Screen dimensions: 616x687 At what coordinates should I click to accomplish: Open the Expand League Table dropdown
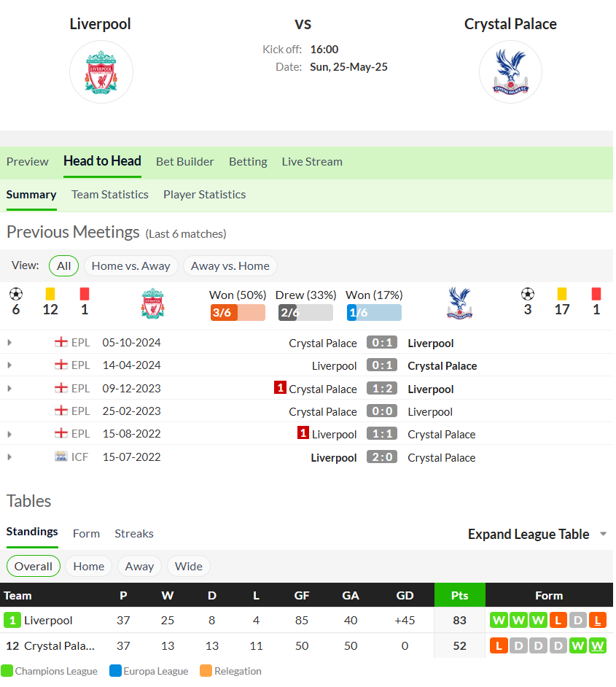pyautogui.click(x=537, y=534)
